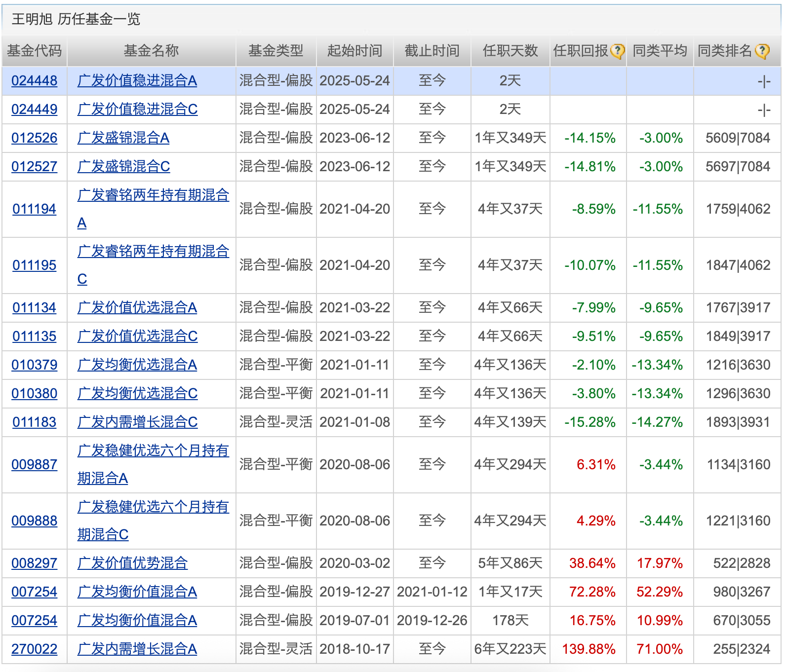785x672 pixels.
Task: Open 广发盛锦混合C fund page
Action: pos(124,167)
